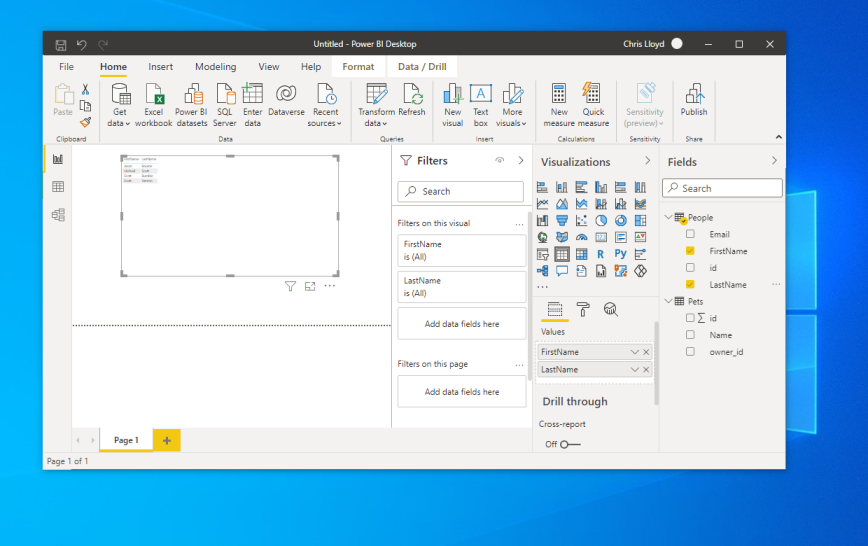Select the Donut chart visualization icon
This screenshot has width=868, height=546.
pyautogui.click(x=621, y=220)
